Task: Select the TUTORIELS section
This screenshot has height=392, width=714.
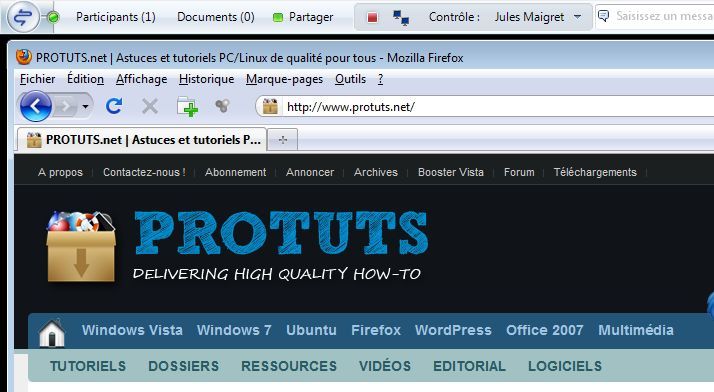Action: click(x=88, y=366)
